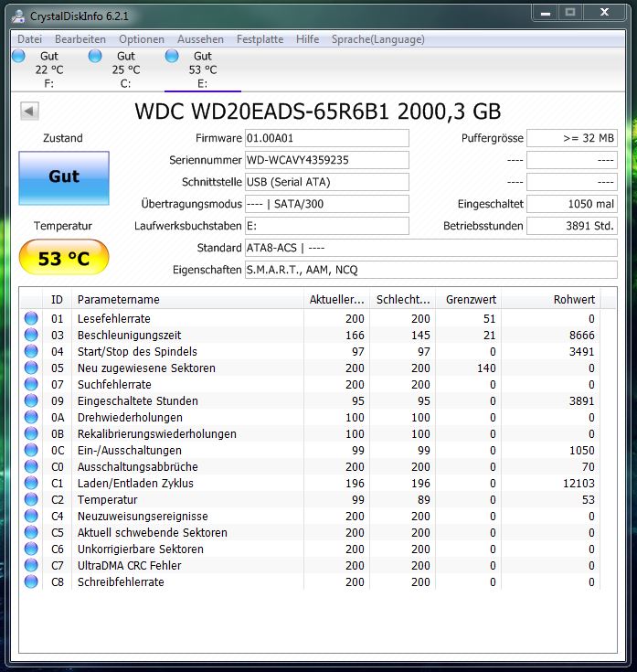
Task: Click the CrystalDiskInfo title bar app icon
Action: click(x=18, y=16)
